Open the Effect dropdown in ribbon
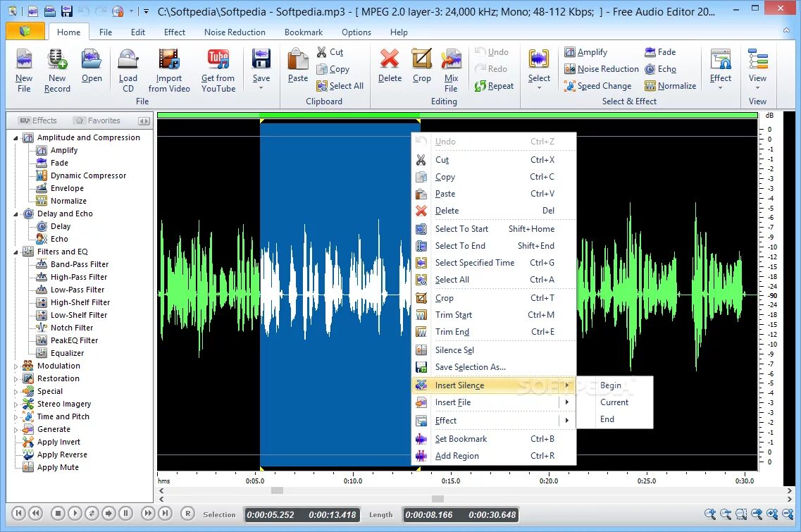 [720, 70]
